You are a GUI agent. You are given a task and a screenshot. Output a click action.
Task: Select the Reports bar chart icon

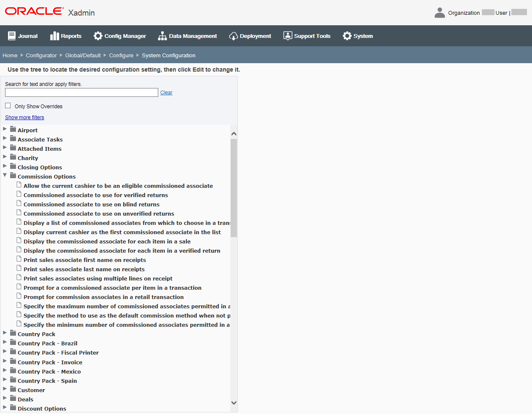(55, 35)
